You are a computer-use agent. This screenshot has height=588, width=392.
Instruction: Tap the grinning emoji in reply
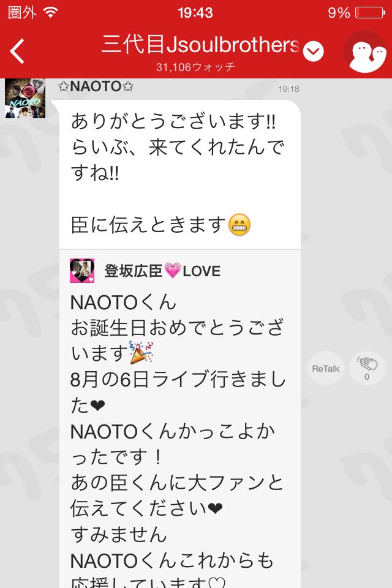[x=239, y=225]
